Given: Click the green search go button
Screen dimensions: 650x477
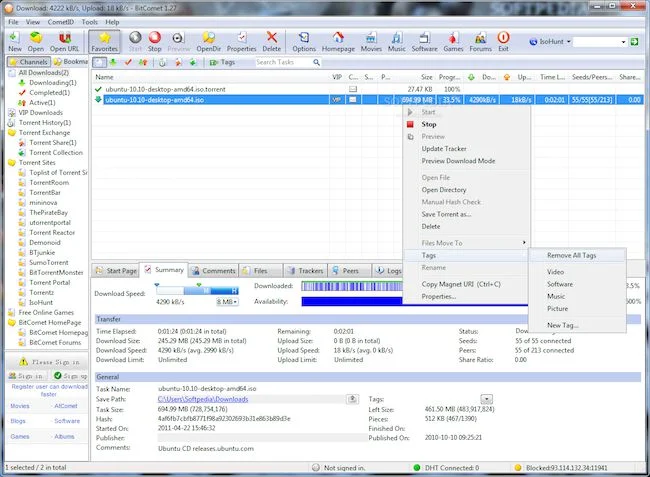Looking at the screenshot, I should click(634, 41).
